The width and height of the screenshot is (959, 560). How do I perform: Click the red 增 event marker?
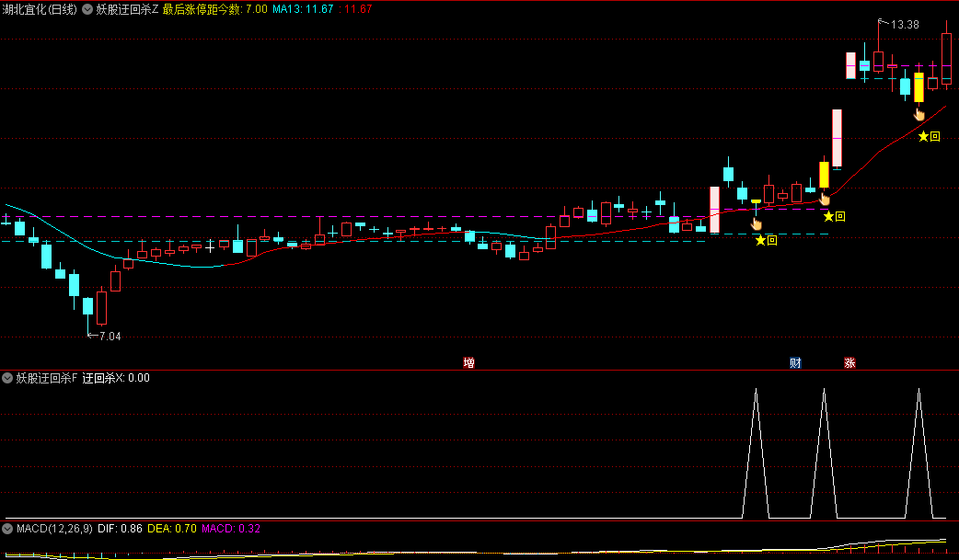coord(469,363)
